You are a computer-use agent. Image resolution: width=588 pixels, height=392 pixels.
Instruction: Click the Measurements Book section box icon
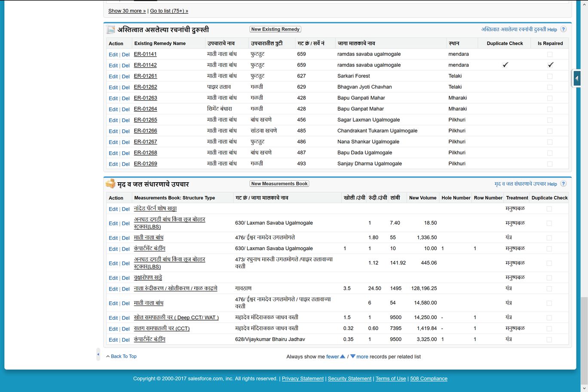(x=111, y=184)
